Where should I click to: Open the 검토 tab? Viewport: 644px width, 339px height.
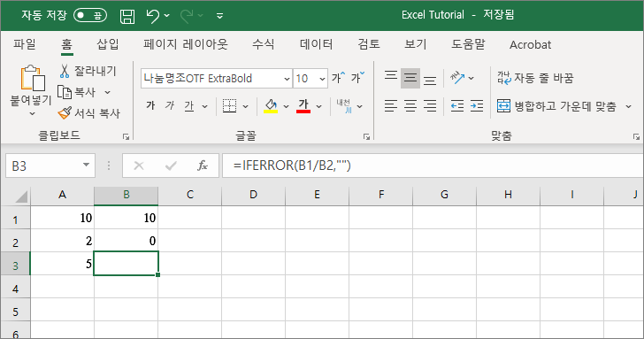click(368, 44)
